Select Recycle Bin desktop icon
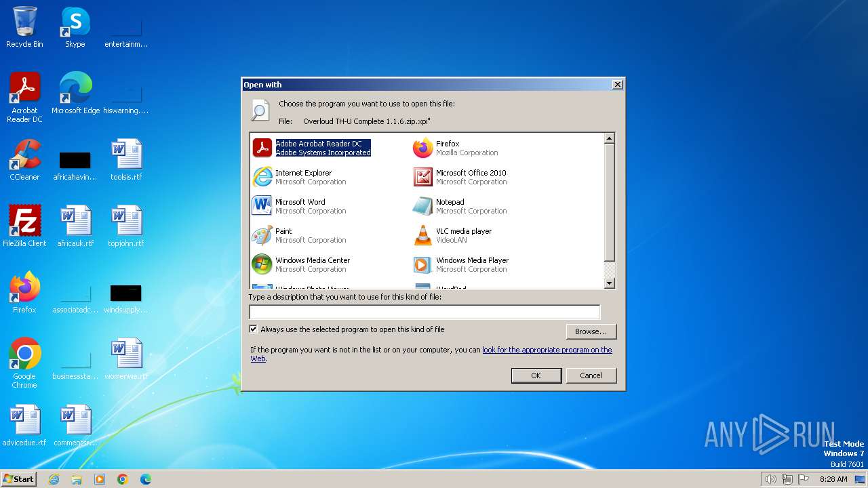Image resolution: width=868 pixels, height=488 pixels. point(24,27)
